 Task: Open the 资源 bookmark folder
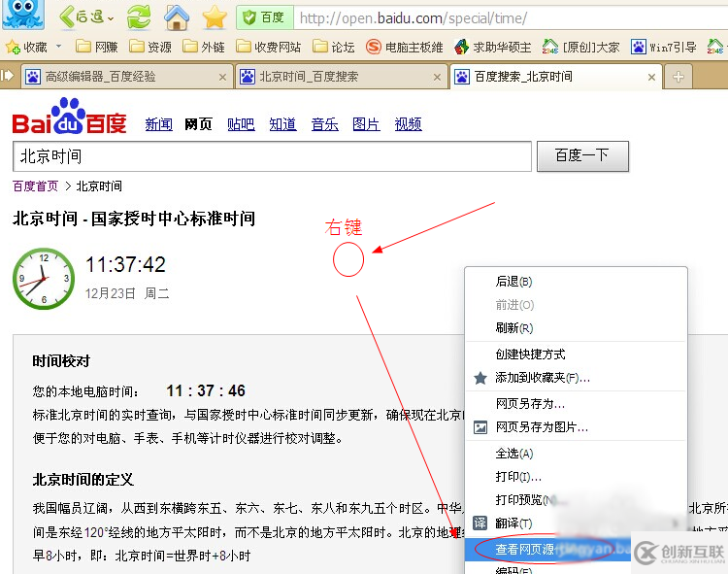coord(150,47)
